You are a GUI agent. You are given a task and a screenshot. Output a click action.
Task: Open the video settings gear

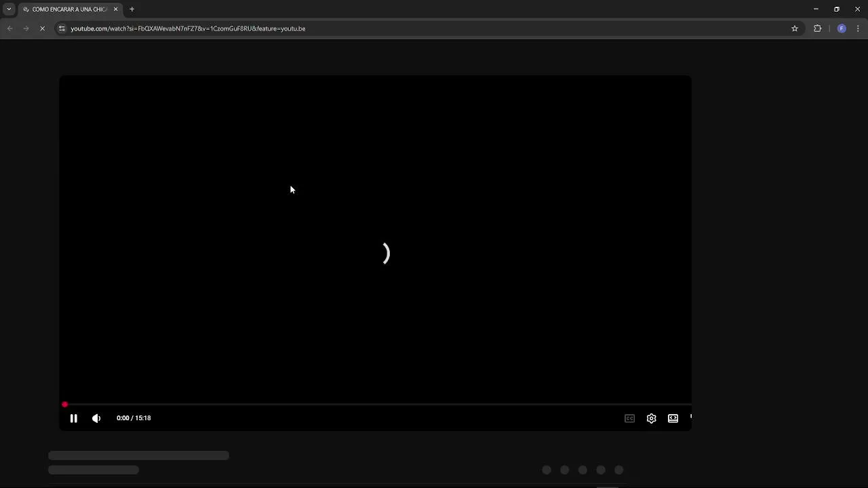tap(651, 418)
